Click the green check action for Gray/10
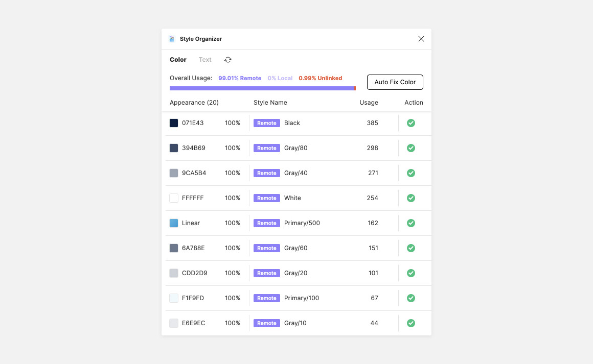The height and width of the screenshot is (364, 593). [411, 323]
